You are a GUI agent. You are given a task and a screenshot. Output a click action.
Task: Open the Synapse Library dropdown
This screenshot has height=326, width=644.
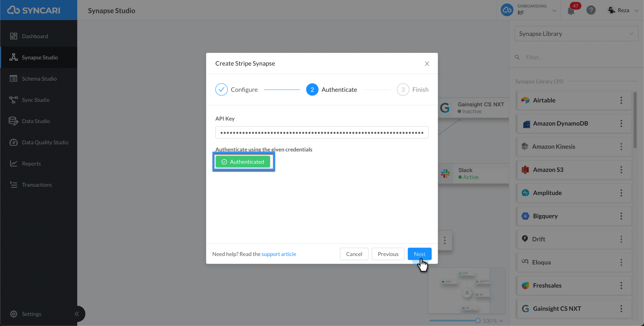(576, 34)
